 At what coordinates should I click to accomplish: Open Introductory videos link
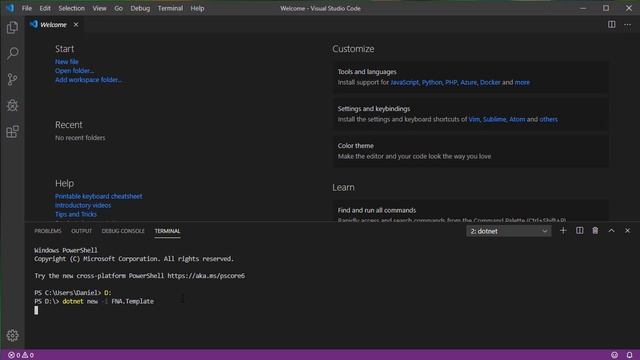click(x=83, y=205)
